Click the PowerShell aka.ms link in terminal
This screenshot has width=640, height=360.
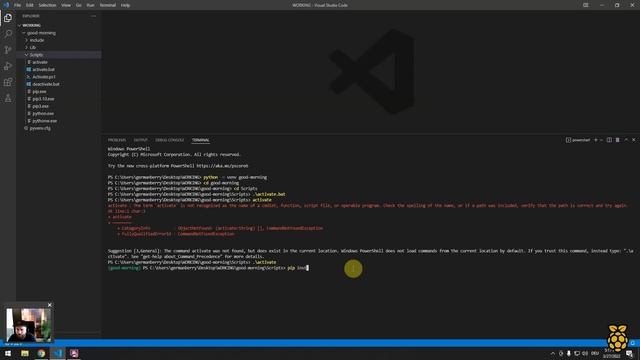pyautogui.click(x=222, y=166)
